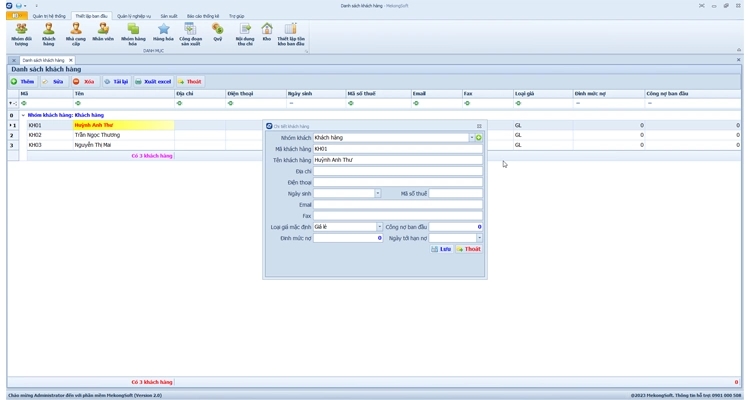
Task: Select the Trần Ngọc Thương customer row
Action: (97, 135)
